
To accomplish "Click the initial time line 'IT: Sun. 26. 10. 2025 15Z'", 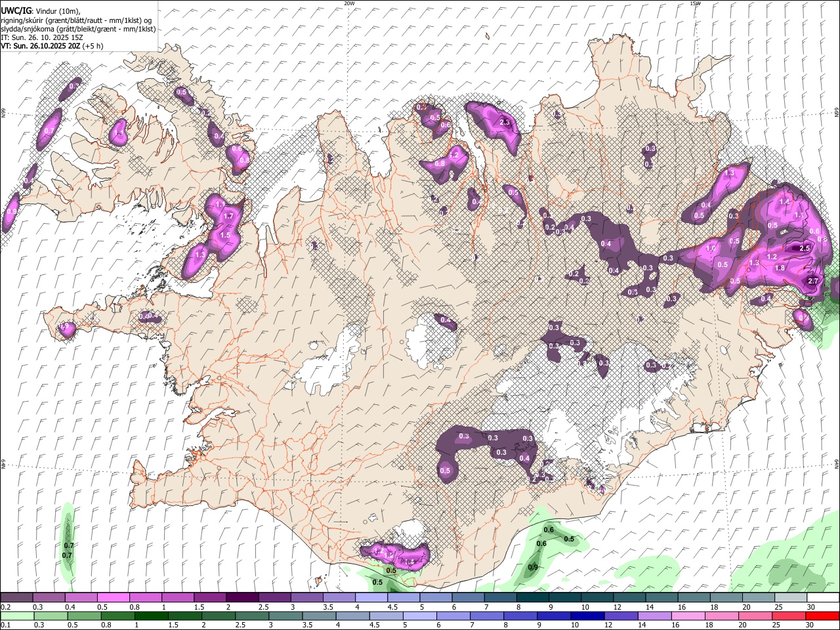I will click(43, 38).
